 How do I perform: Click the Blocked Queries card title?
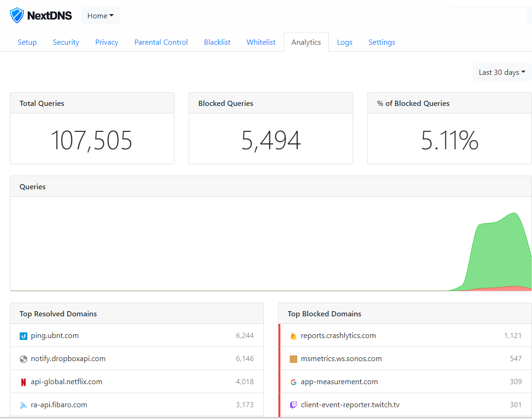tap(226, 103)
